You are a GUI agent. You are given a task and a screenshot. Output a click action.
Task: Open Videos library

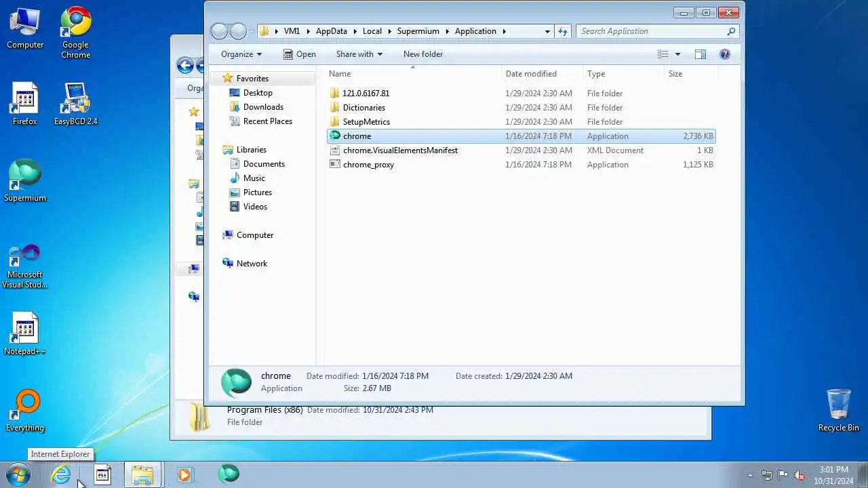255,207
